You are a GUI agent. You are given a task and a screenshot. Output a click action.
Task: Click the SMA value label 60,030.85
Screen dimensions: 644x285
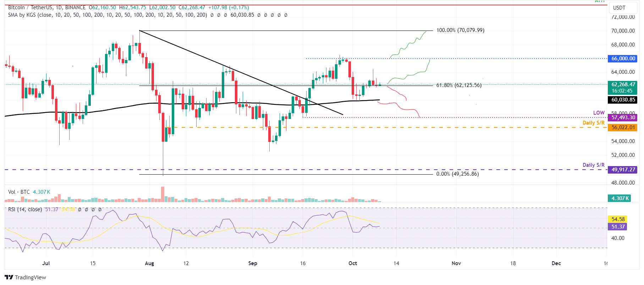(x=623, y=100)
